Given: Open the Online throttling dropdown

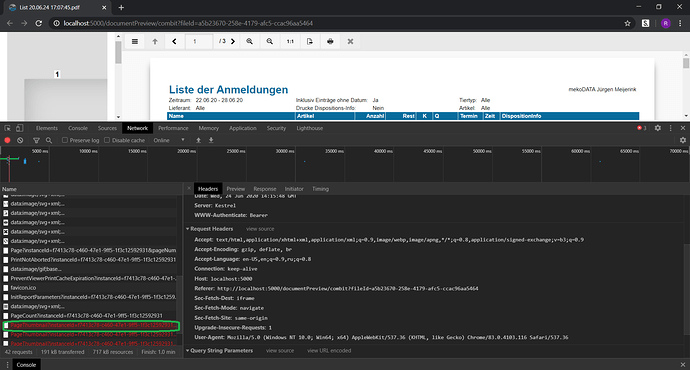Looking at the screenshot, I should (169, 140).
